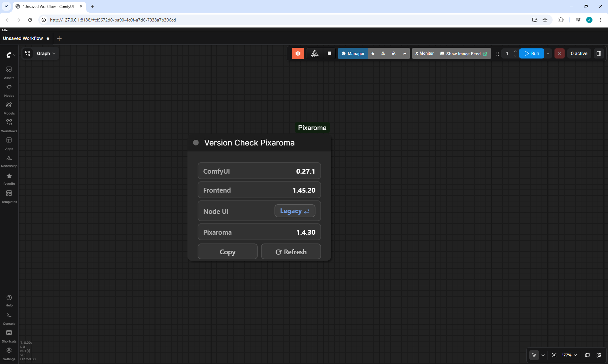Open the NodesMap sidebar panel

9,161
